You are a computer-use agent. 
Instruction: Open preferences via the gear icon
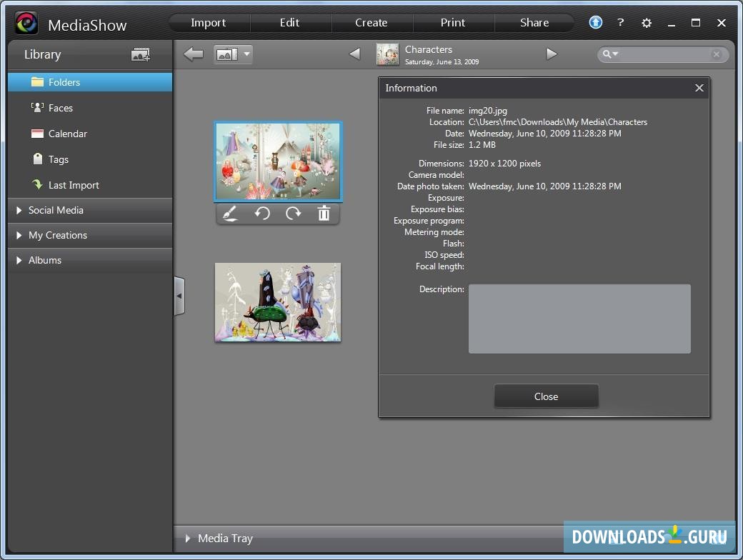click(x=647, y=23)
